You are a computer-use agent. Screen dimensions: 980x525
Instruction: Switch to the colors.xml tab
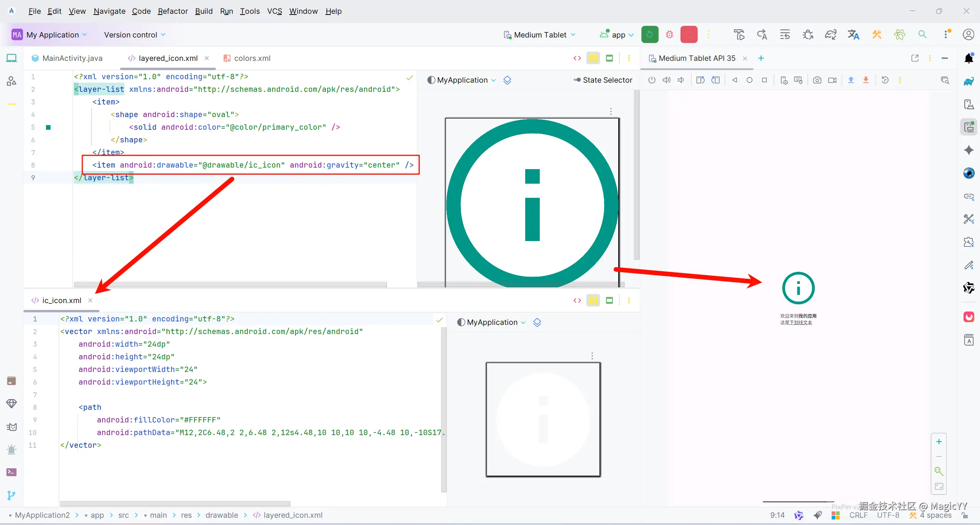[x=252, y=58]
